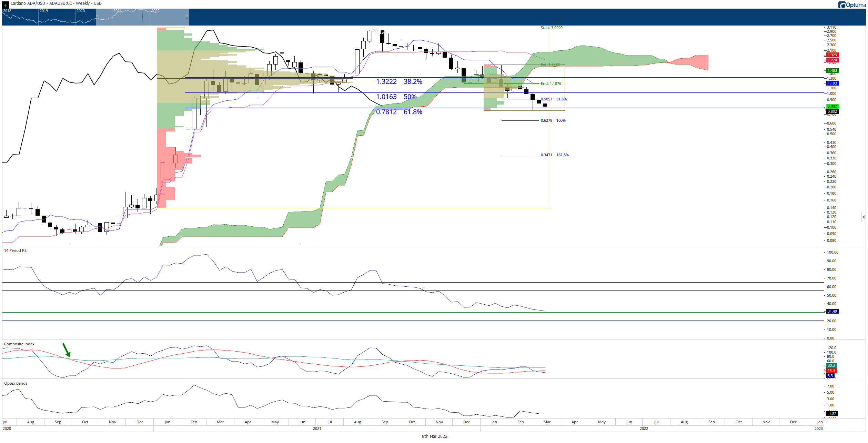This screenshot has width=868, height=443.
Task: Click the RSI 31.49 value tag
Action: pyautogui.click(x=832, y=311)
